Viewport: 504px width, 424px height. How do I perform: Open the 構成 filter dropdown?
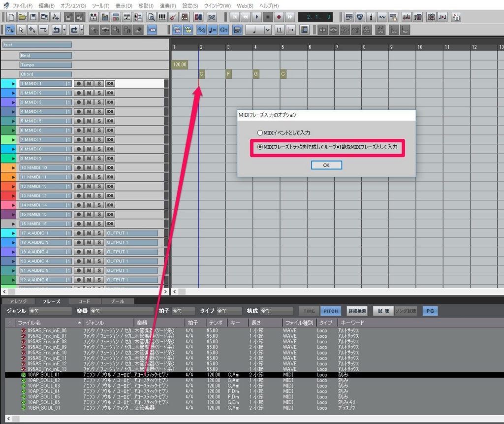[x=277, y=311]
